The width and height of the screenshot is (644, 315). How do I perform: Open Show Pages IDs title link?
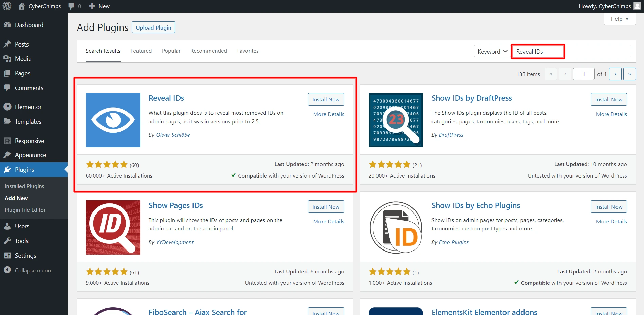[176, 205]
